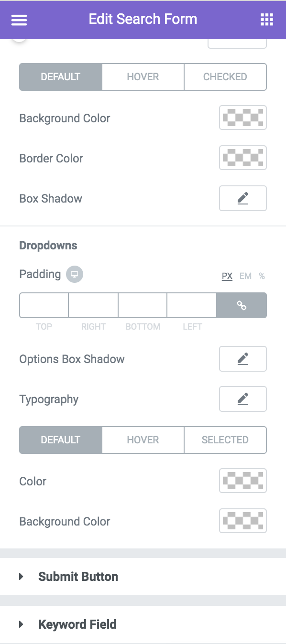The height and width of the screenshot is (644, 286).
Task: Open the Dropdowns Color swatch
Action: [243, 481]
